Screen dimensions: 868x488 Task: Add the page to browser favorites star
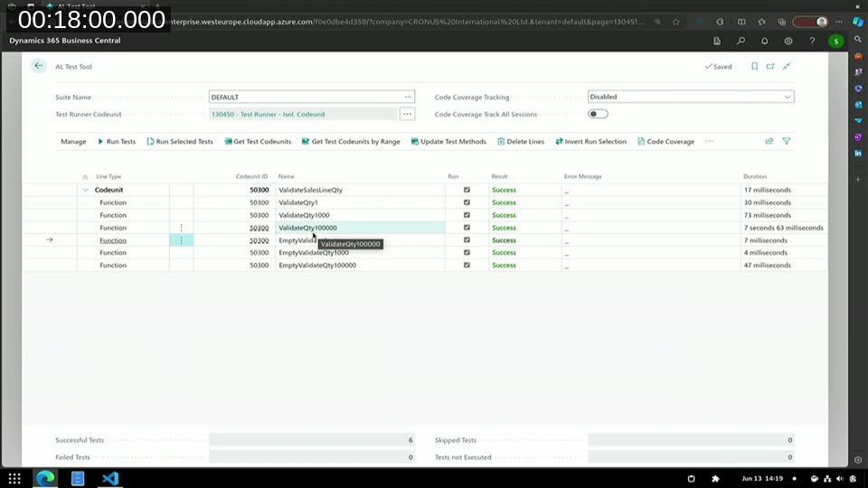(676, 22)
